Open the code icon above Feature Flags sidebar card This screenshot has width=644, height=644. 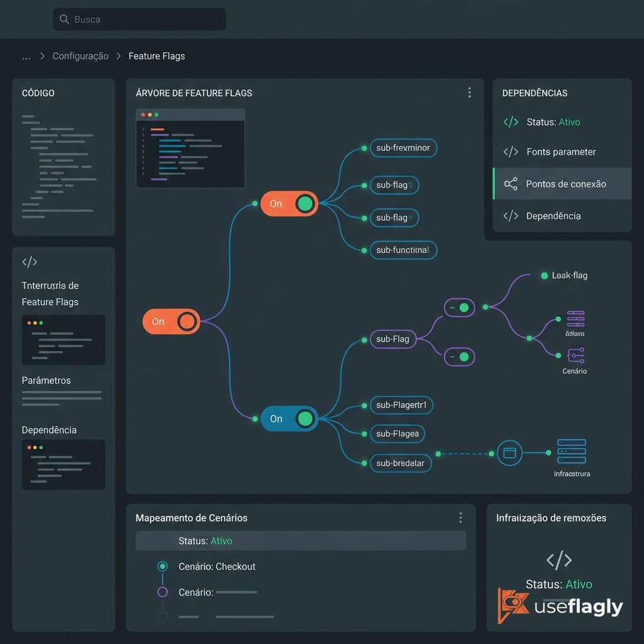[x=30, y=262]
